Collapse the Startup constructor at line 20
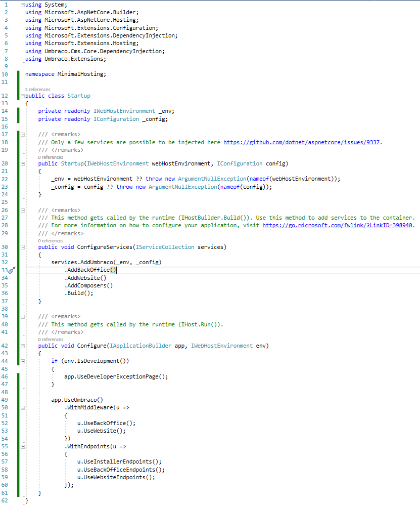 tap(23, 164)
